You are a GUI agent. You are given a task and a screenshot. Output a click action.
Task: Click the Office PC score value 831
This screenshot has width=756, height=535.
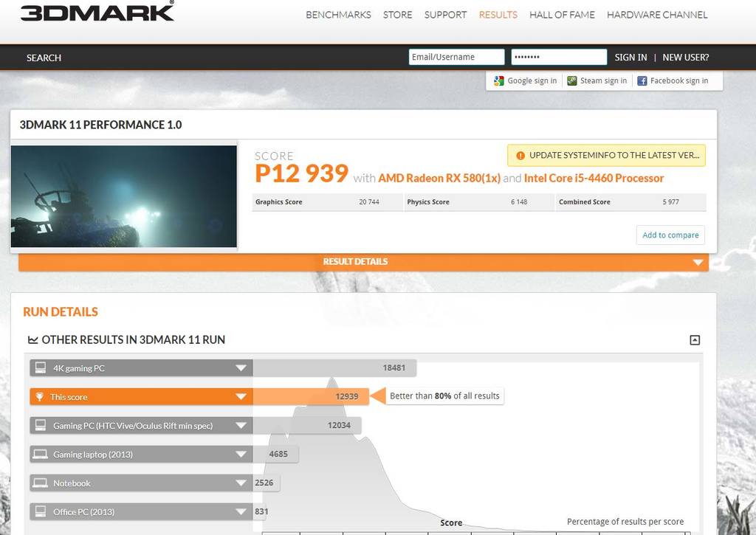[x=261, y=511]
